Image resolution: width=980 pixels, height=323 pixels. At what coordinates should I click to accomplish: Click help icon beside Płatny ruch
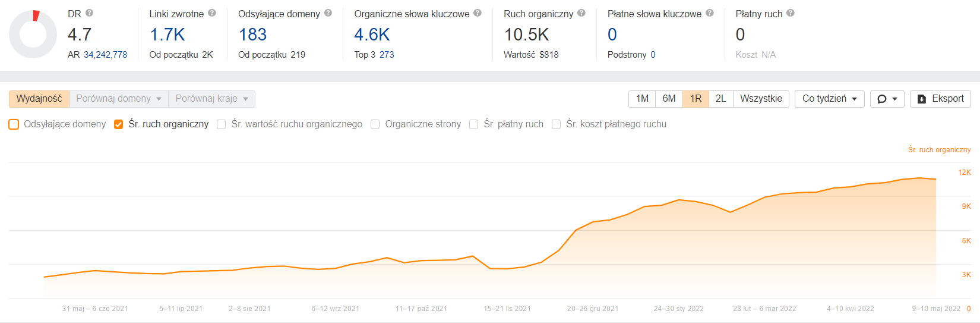click(x=791, y=12)
